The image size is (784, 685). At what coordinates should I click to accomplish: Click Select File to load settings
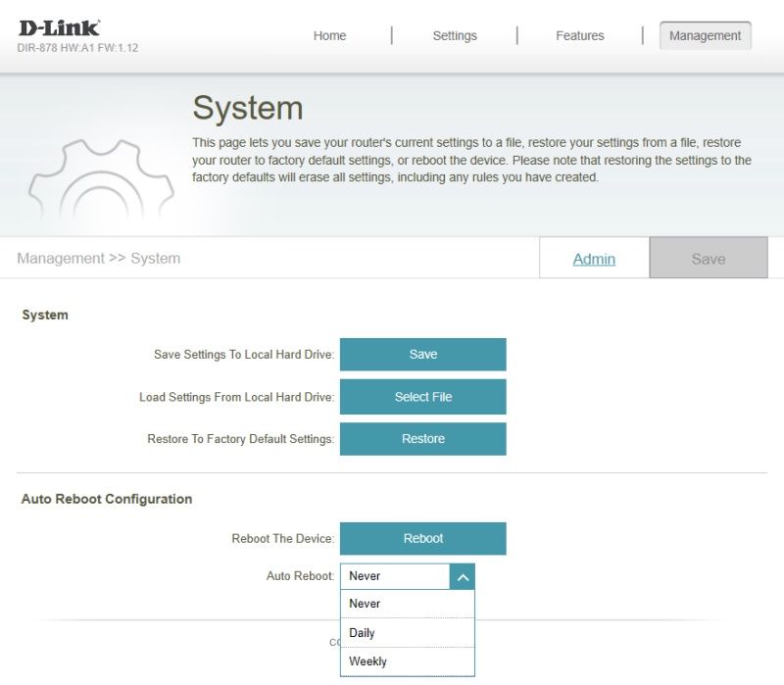pos(423,397)
